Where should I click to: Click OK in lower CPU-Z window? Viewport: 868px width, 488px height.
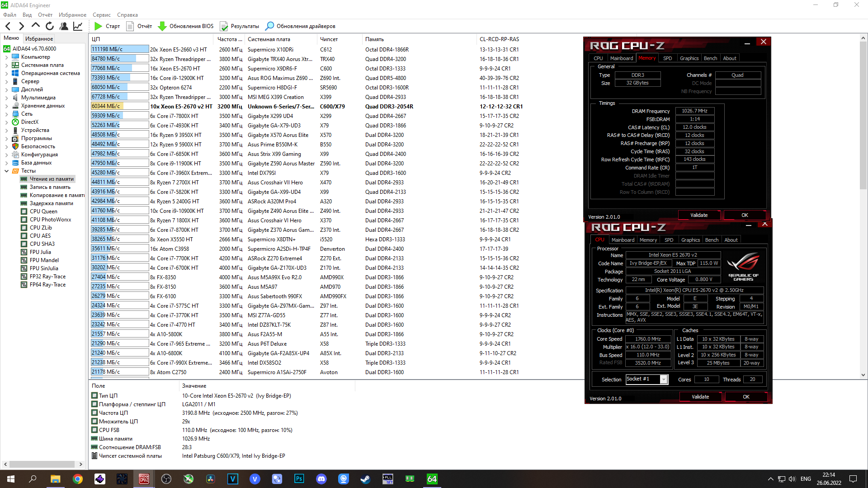(x=746, y=397)
